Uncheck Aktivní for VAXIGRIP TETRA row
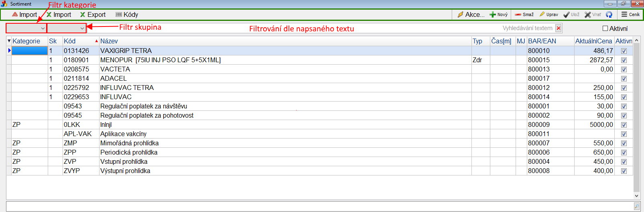Viewport: 644px width, 212px height. 624,51
